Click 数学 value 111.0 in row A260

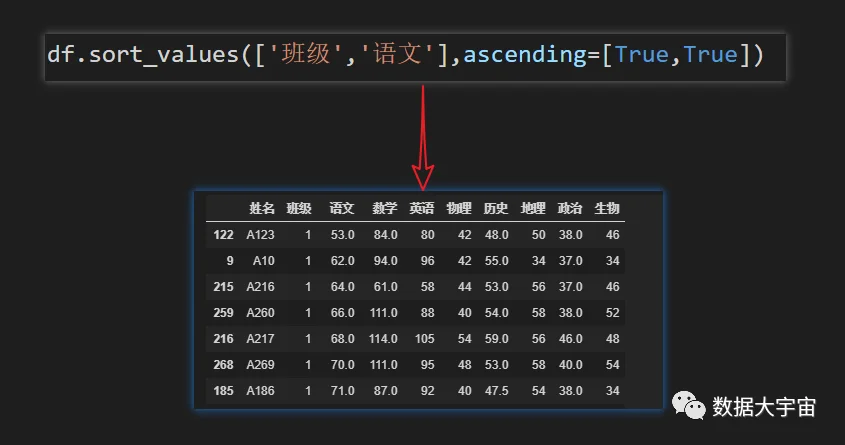tap(384, 312)
